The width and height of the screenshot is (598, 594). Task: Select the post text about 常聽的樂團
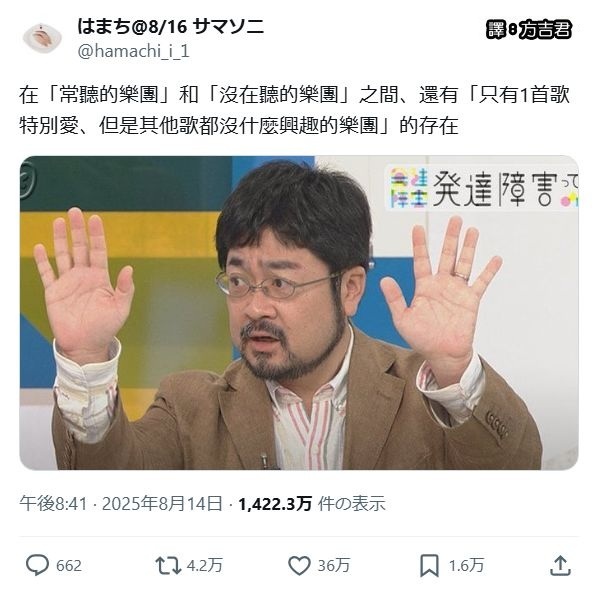(x=294, y=111)
